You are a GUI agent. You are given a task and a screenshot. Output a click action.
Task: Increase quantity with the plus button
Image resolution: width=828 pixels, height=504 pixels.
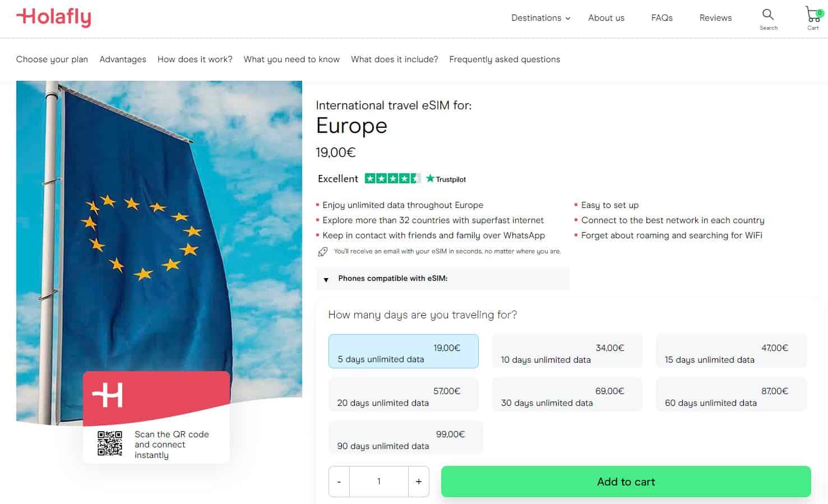pos(418,482)
